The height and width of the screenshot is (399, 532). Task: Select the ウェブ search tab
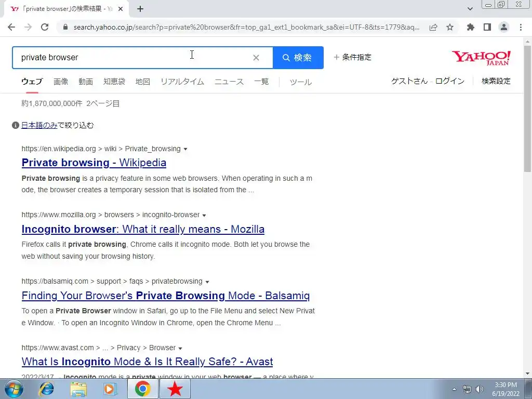[32, 82]
